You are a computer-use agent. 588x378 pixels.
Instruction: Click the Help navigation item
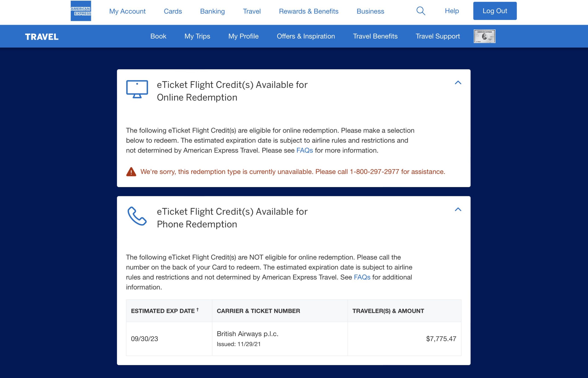pos(451,11)
